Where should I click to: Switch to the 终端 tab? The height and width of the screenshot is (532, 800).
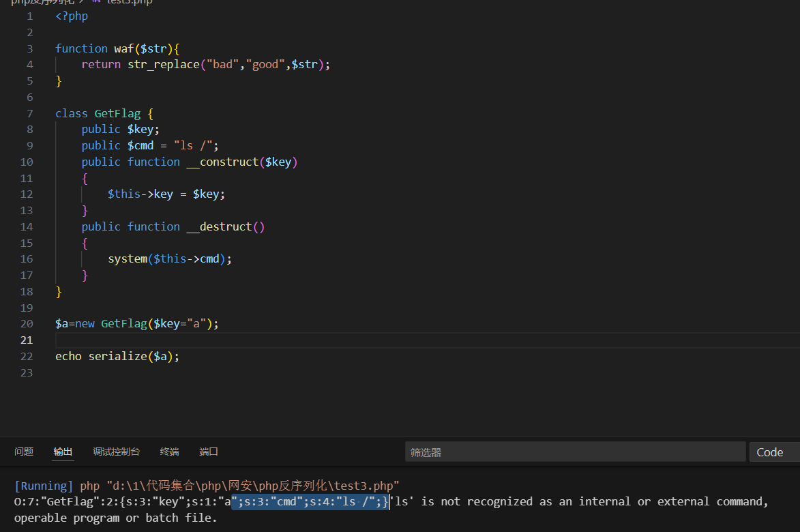click(169, 452)
